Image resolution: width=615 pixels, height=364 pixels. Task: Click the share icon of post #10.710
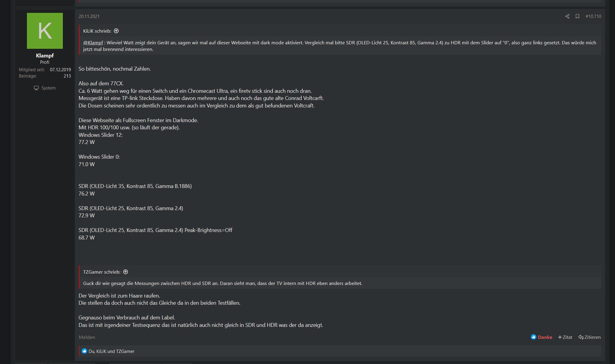pos(567,16)
